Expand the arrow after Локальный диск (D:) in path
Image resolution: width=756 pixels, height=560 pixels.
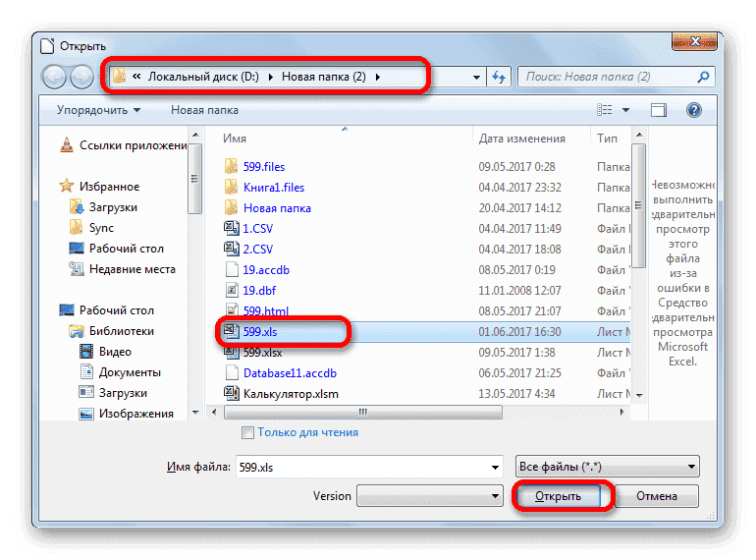point(270,77)
